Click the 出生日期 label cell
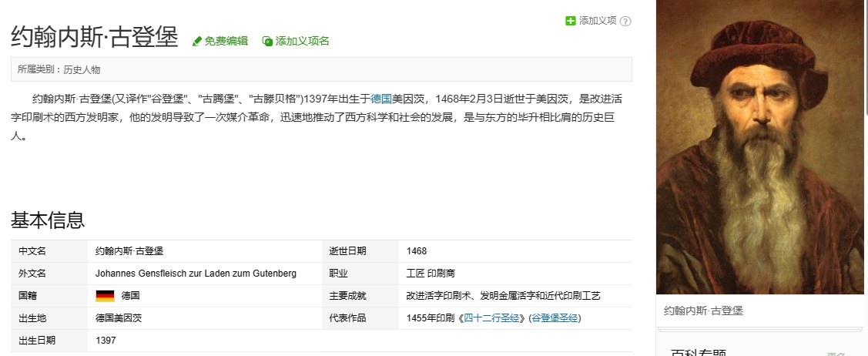 coord(49,341)
